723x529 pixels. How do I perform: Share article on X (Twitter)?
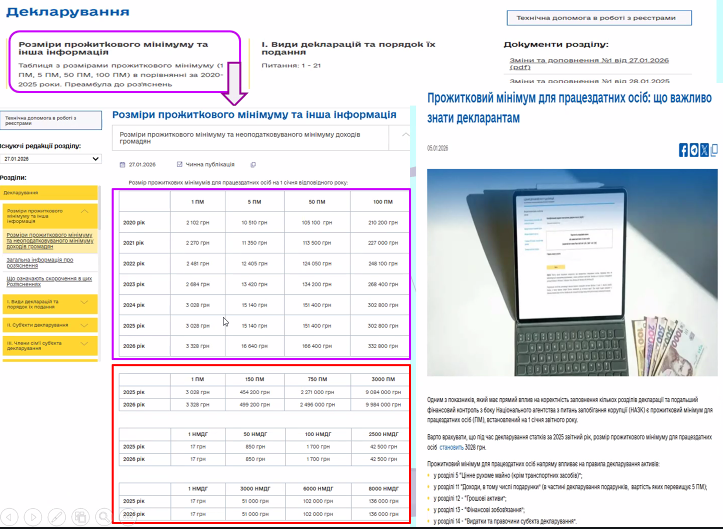coord(704,150)
